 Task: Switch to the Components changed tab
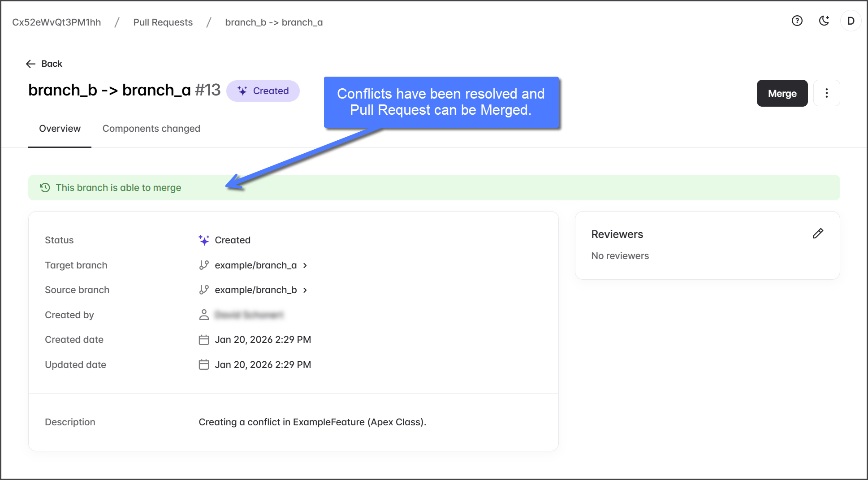(x=151, y=129)
